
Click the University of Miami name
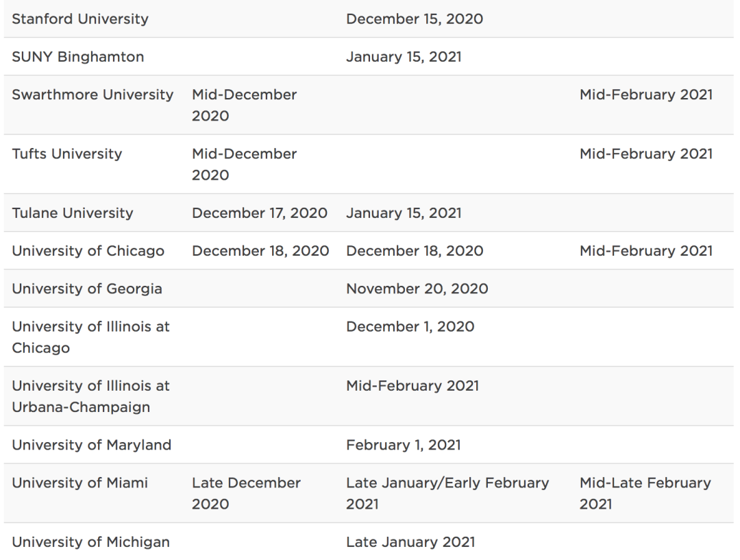point(80,483)
